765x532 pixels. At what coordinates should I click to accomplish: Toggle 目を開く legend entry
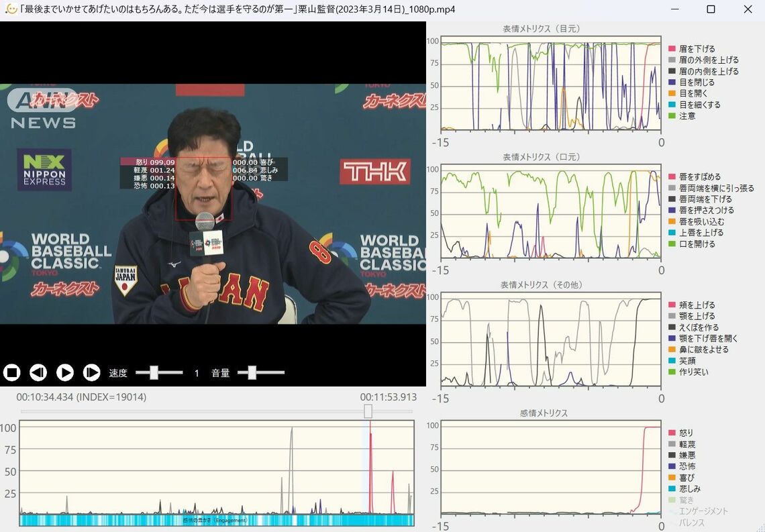coord(688,94)
